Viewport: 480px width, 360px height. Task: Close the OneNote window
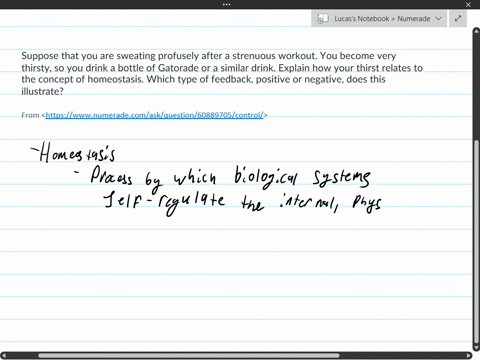468,4
